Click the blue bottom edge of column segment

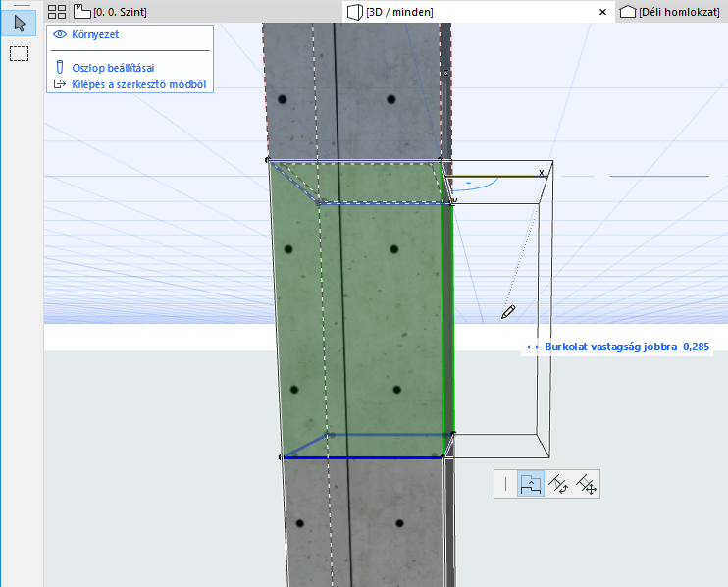coord(361,457)
